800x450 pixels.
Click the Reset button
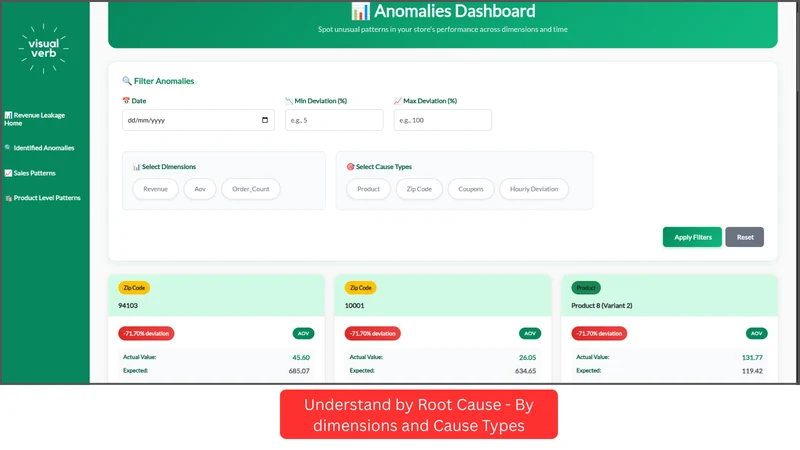pos(745,237)
